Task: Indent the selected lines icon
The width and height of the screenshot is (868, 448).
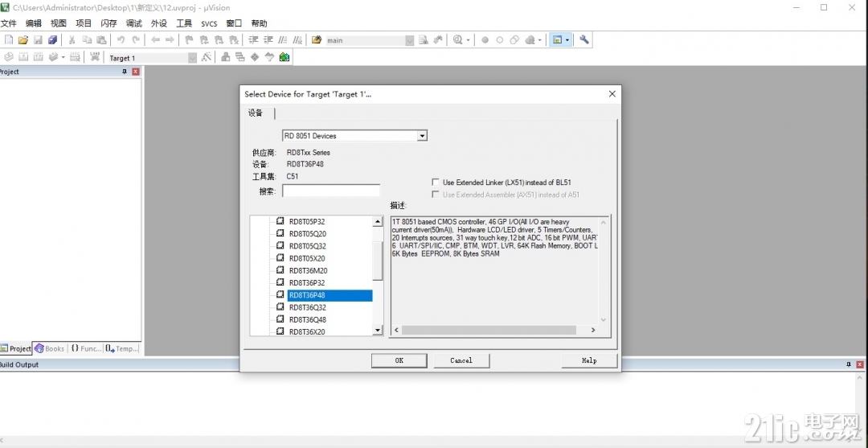Action: [x=253, y=40]
